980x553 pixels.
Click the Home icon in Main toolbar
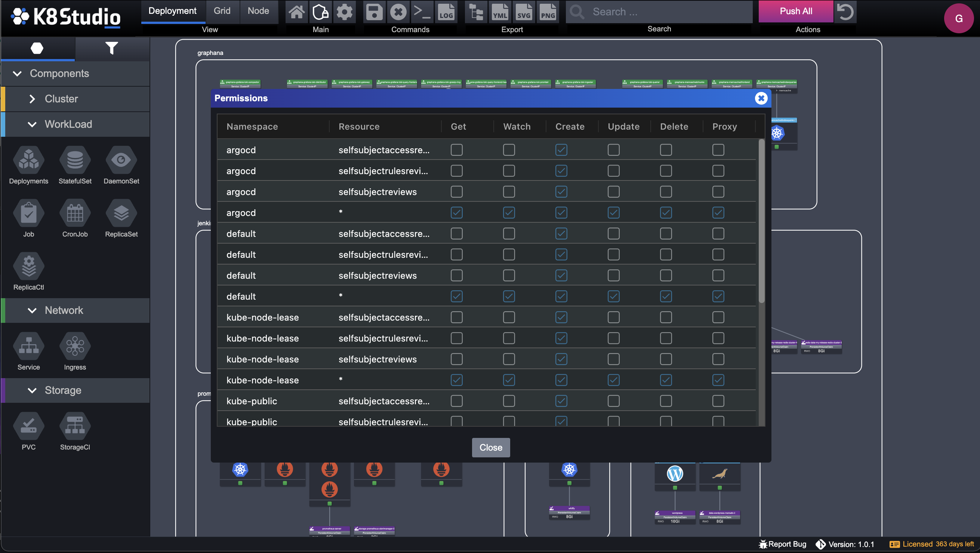click(296, 12)
